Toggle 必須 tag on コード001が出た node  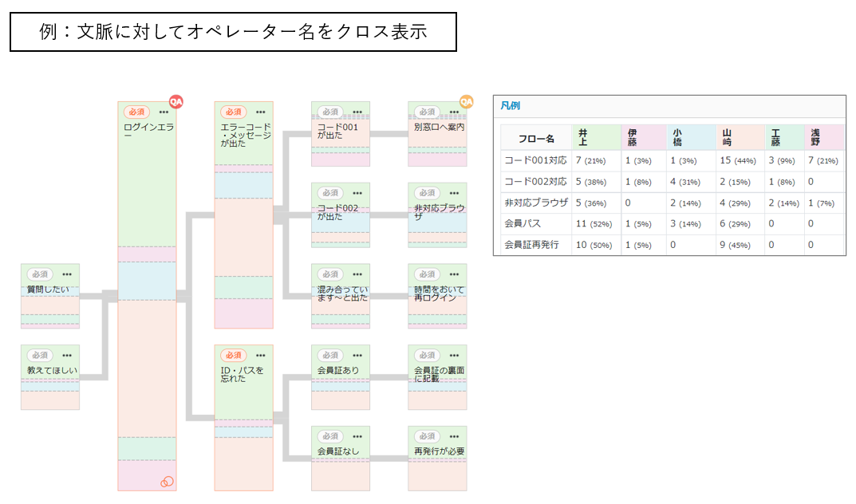click(330, 112)
